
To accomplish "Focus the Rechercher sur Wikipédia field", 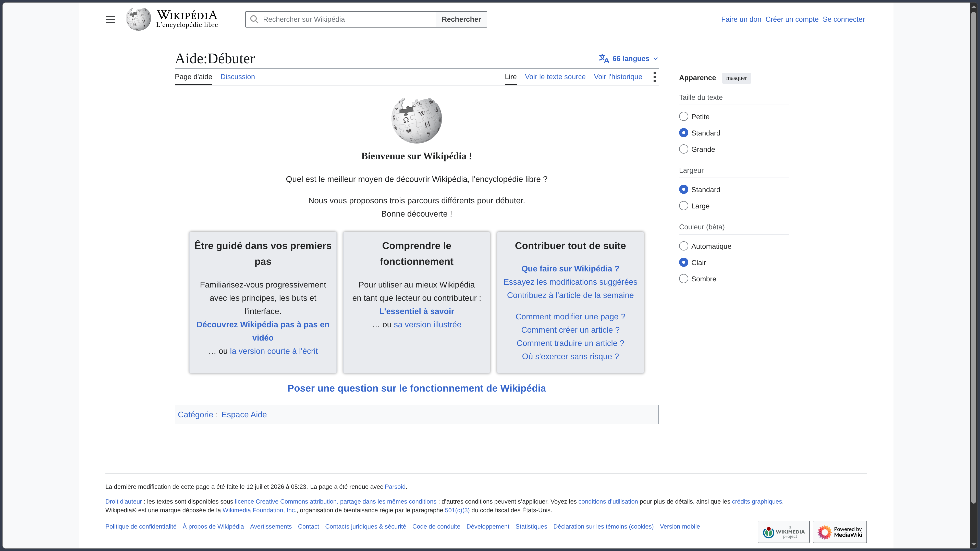I will click(x=340, y=19).
